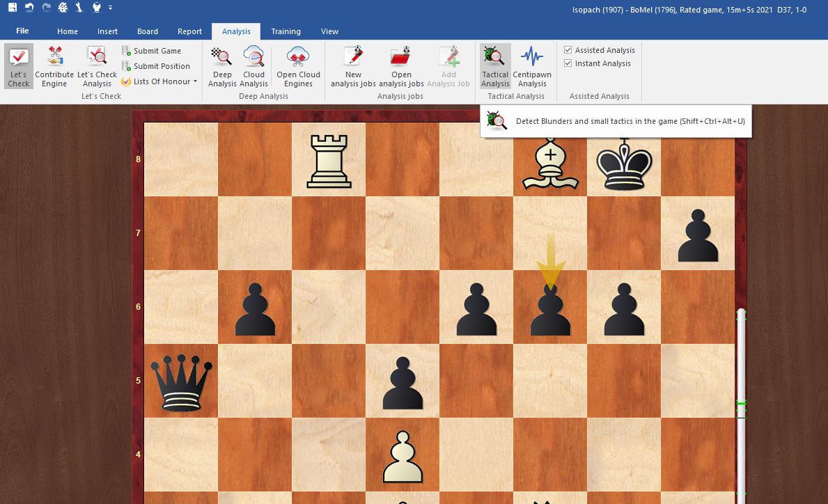This screenshot has height=504, width=828.
Task: Create New analysis jobs
Action: [x=352, y=66]
